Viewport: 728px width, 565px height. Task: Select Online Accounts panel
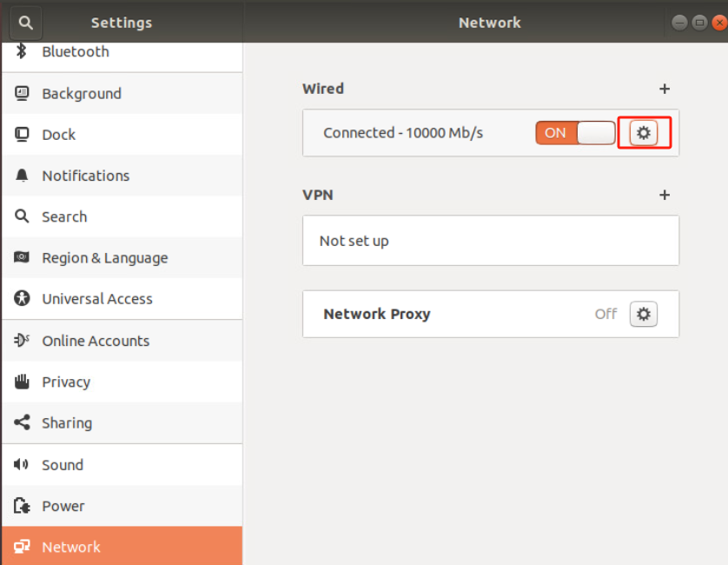(x=122, y=341)
